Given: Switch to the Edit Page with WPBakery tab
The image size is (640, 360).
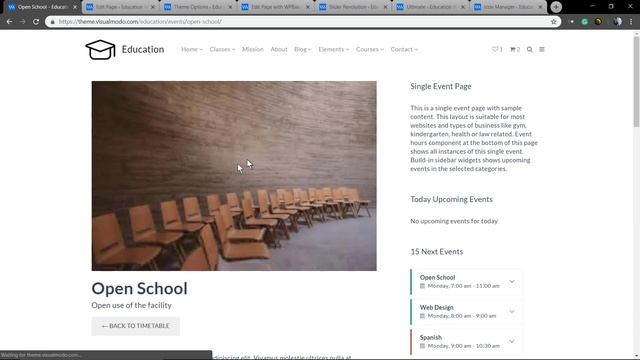Looking at the screenshot, I should pos(275,7).
